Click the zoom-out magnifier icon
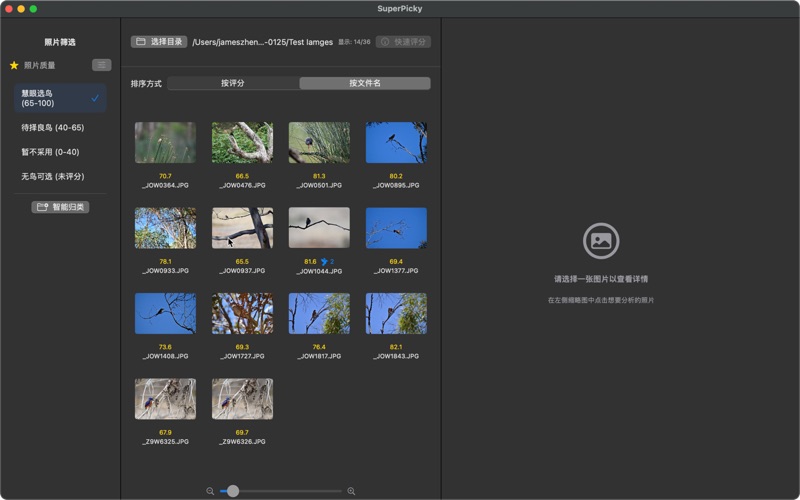This screenshot has width=800, height=500. (210, 491)
